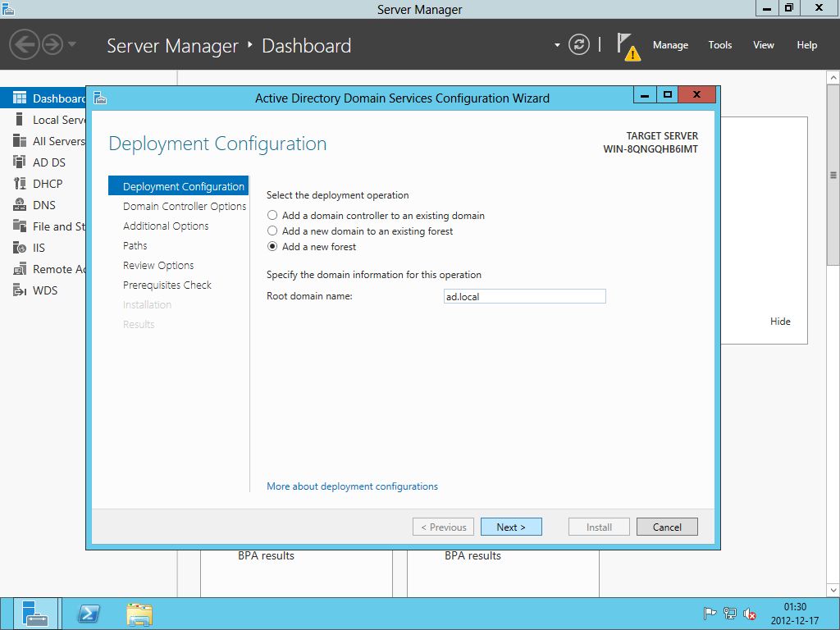The height and width of the screenshot is (630, 840).
Task: Click the Server Manager forward arrow
Action: click(x=52, y=44)
